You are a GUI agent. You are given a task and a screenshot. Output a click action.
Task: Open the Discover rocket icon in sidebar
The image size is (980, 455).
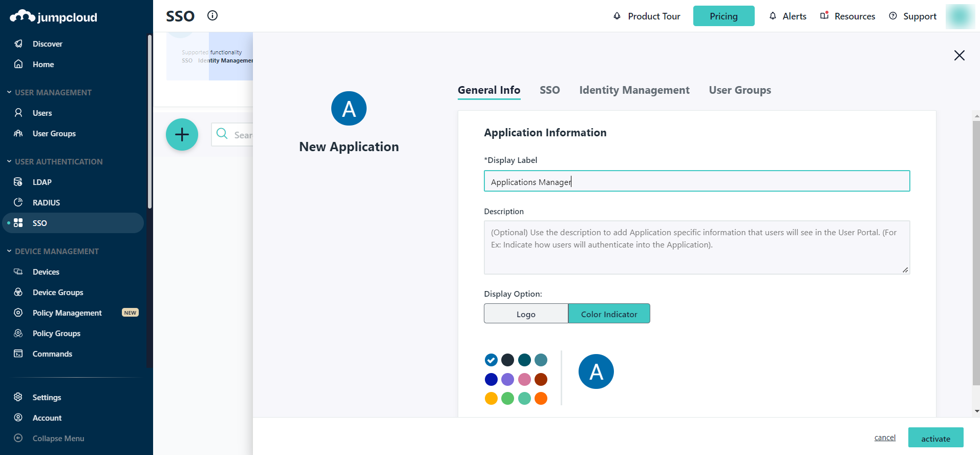click(x=18, y=44)
